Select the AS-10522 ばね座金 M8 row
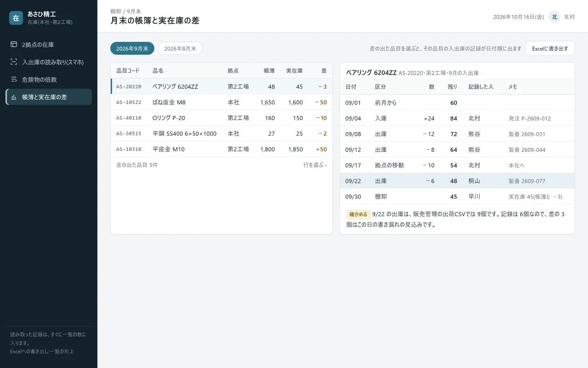This screenshot has width=588, height=368. click(221, 102)
